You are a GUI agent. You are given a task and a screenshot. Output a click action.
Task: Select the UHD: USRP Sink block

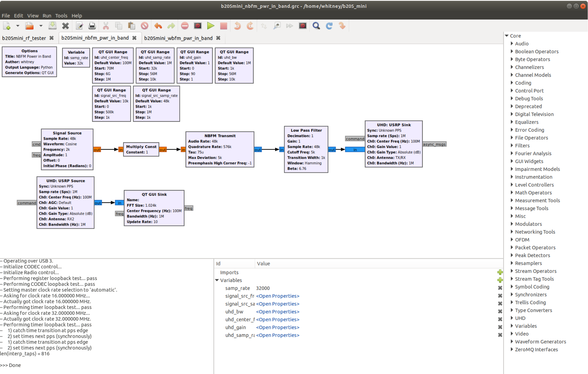(x=394, y=144)
